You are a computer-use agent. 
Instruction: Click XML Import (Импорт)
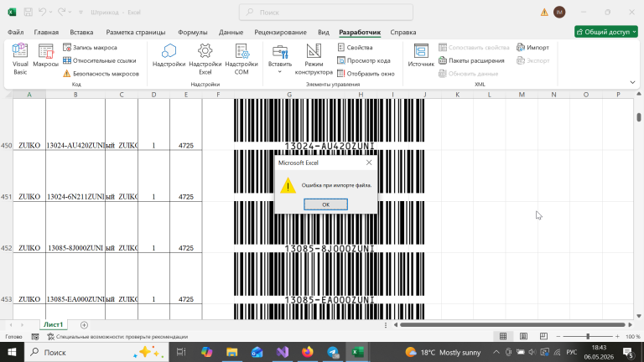point(532,48)
